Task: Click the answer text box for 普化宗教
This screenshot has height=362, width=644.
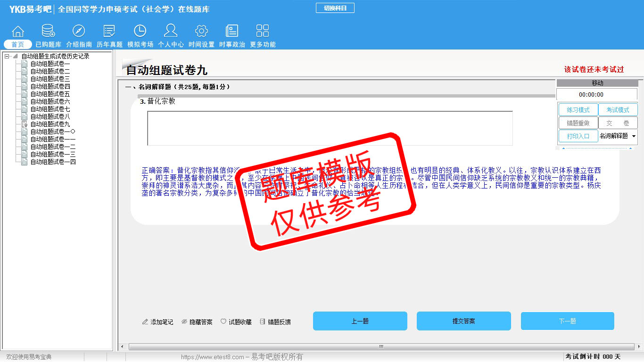Action: point(330,128)
